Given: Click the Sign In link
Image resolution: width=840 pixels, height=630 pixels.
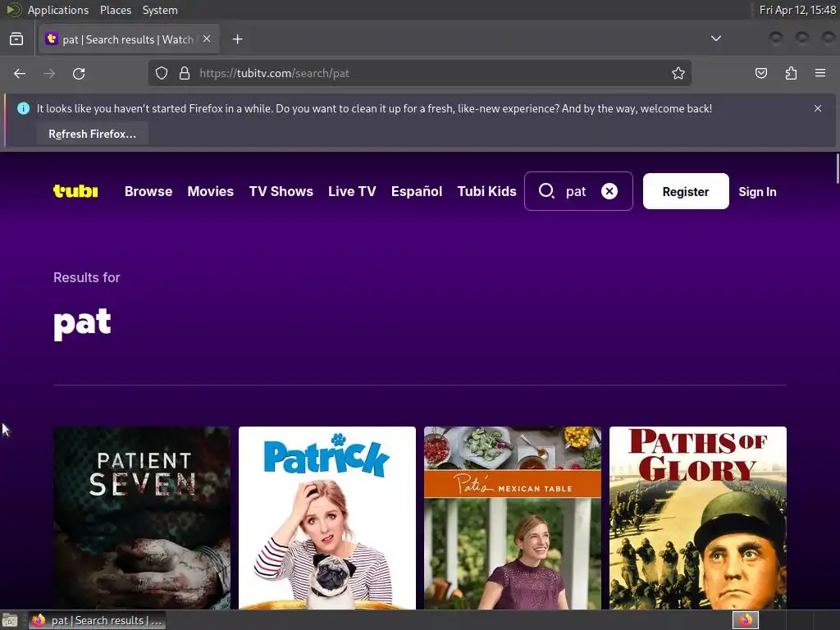Looking at the screenshot, I should pyautogui.click(x=757, y=192).
